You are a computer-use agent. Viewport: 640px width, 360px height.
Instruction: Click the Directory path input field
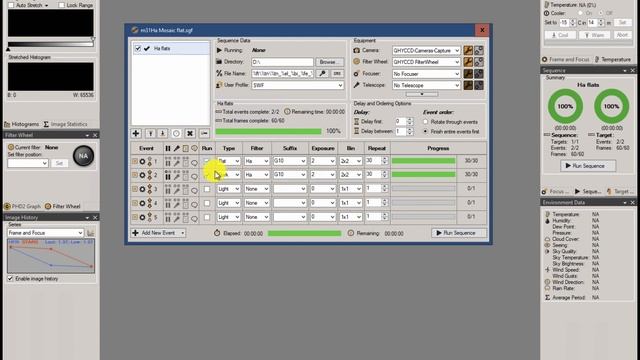pyautogui.click(x=282, y=62)
